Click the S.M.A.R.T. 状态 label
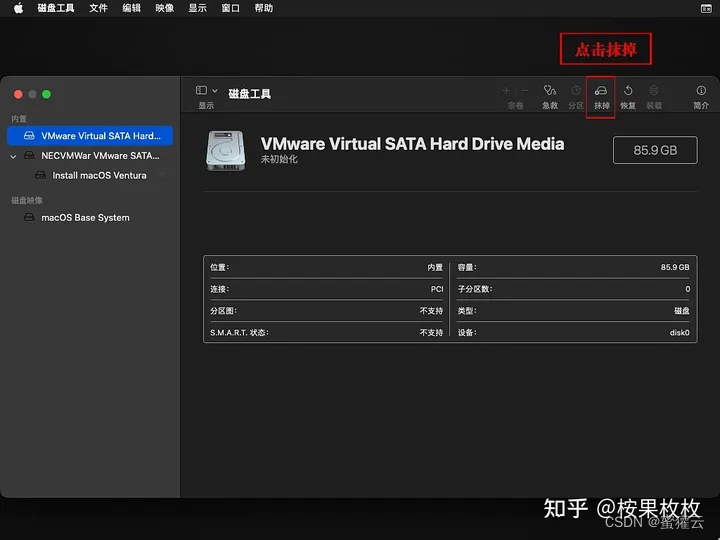This screenshot has height=540, width=720. (x=239, y=332)
